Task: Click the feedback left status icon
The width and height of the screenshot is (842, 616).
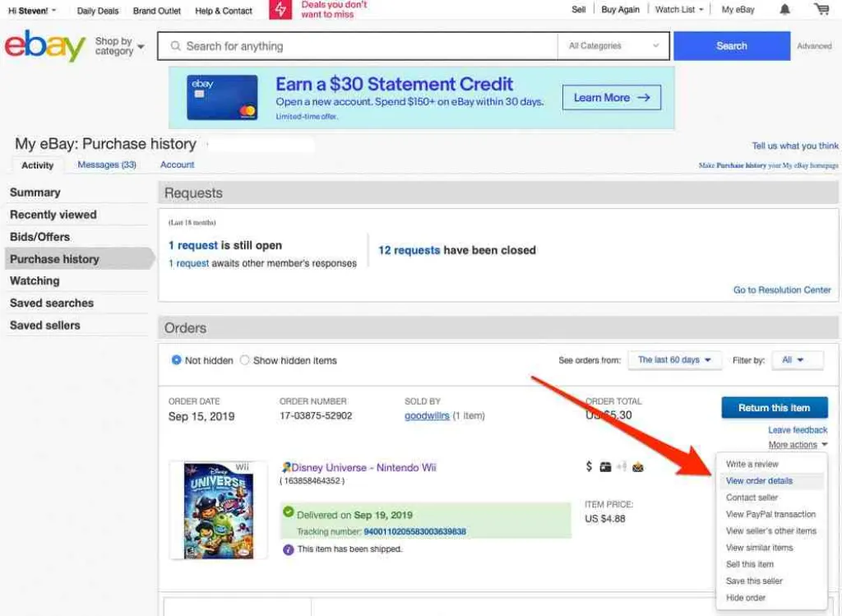Action: (x=622, y=467)
